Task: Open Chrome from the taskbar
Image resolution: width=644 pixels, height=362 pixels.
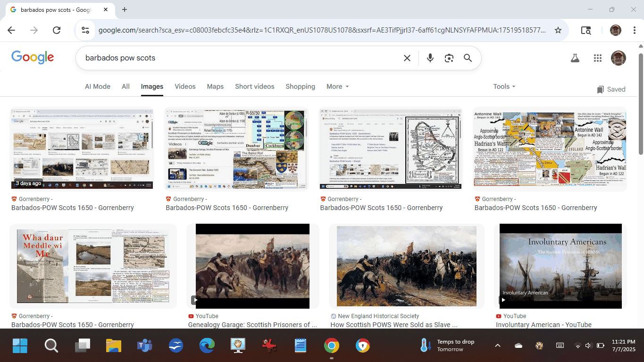Action: click(x=331, y=346)
